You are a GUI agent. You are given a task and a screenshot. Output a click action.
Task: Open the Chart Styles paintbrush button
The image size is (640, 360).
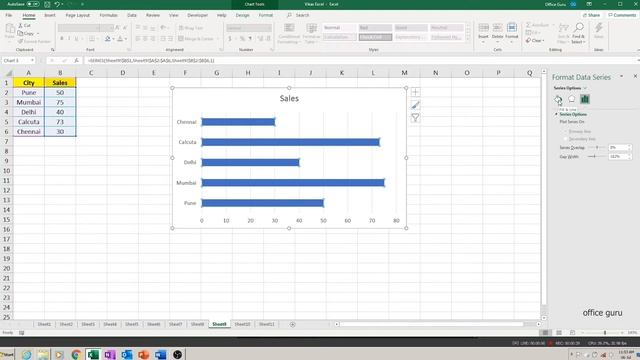[415, 105]
